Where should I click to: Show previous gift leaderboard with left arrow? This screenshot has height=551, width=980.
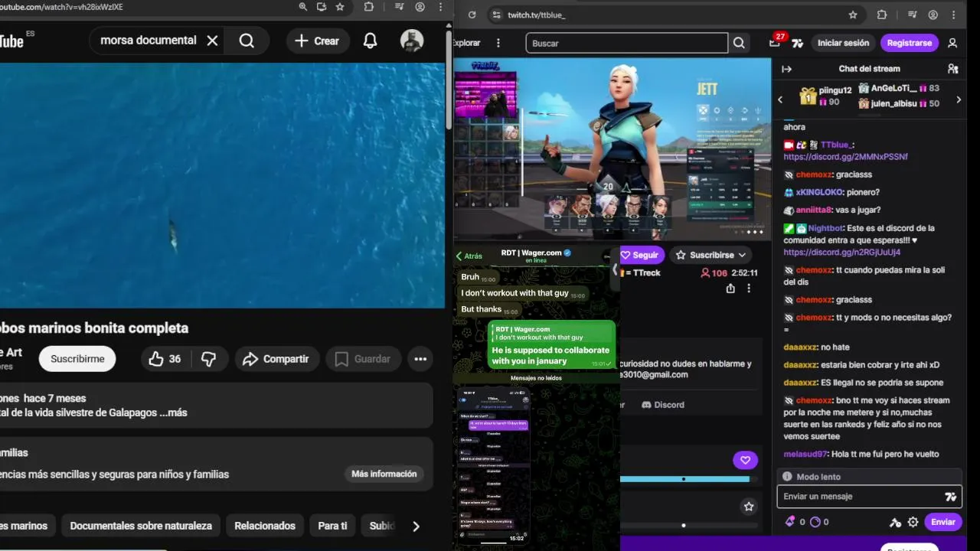780,99
